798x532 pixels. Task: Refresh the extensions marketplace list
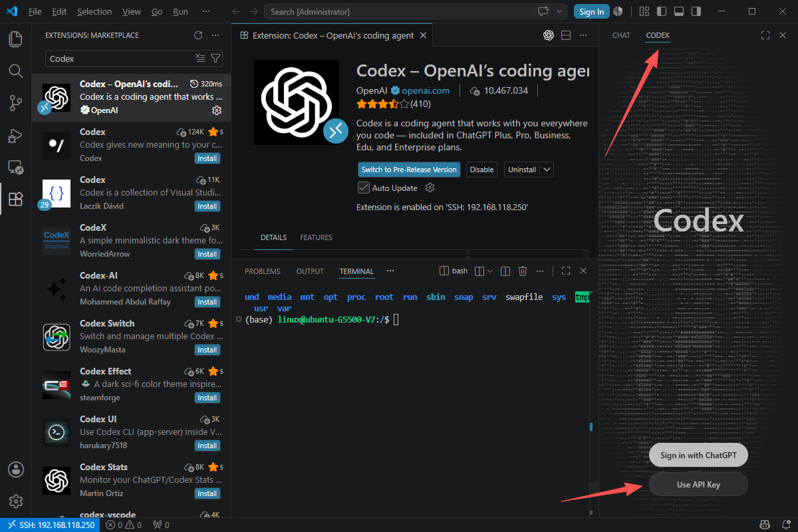[x=198, y=35]
